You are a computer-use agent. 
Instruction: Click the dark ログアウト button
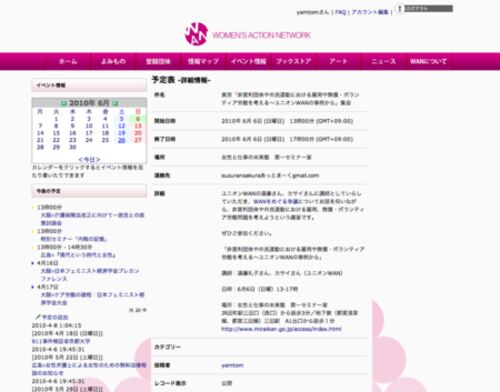(429, 8)
